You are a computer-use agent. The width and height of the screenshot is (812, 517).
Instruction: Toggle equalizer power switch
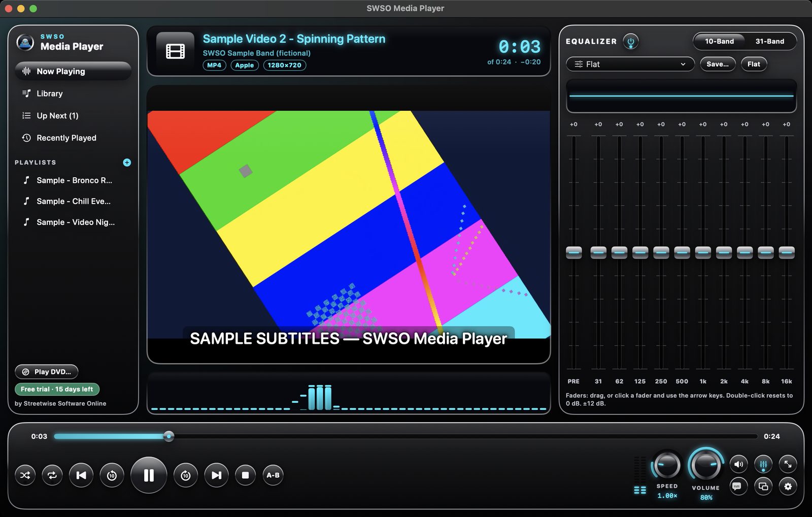pos(631,41)
